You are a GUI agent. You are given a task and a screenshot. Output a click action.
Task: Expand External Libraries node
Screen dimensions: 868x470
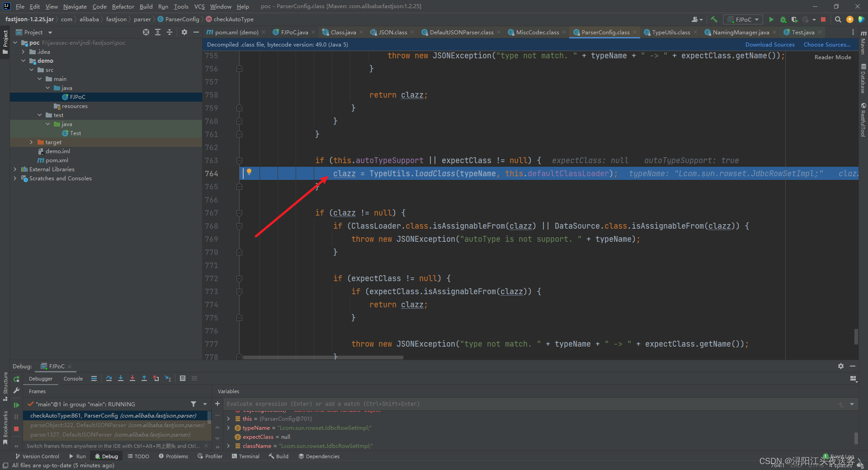tap(15, 169)
